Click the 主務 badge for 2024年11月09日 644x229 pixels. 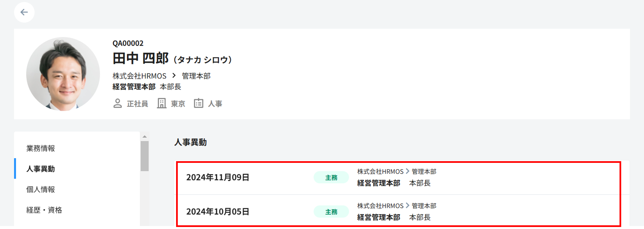click(x=331, y=178)
